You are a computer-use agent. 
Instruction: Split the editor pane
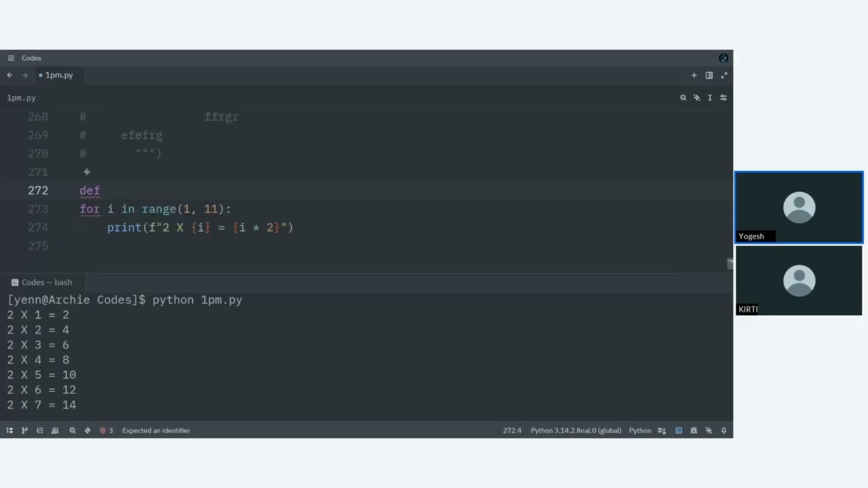pos(709,75)
